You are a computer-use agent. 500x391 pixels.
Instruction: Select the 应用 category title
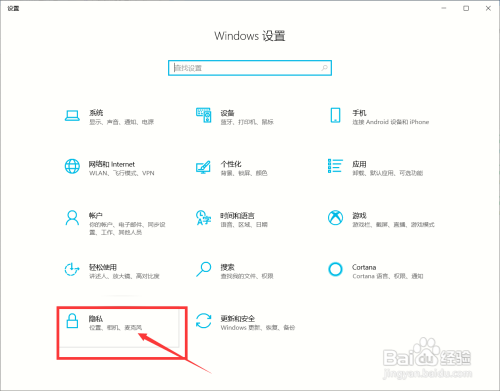359,164
